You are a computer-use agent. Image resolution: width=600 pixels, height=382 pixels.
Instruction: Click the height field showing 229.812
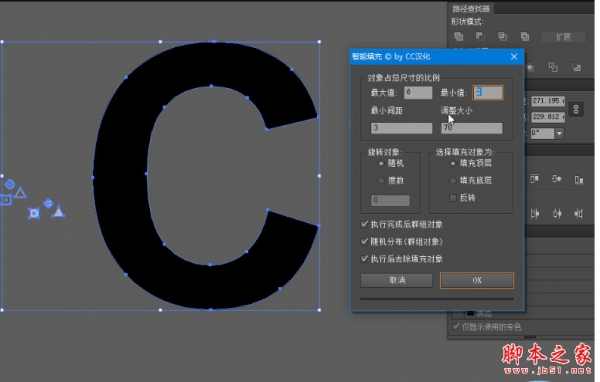tap(548, 117)
